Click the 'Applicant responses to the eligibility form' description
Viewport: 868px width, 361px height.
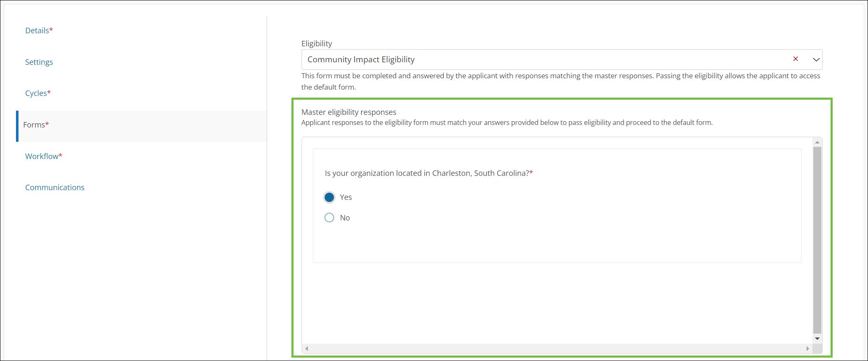[x=507, y=122]
